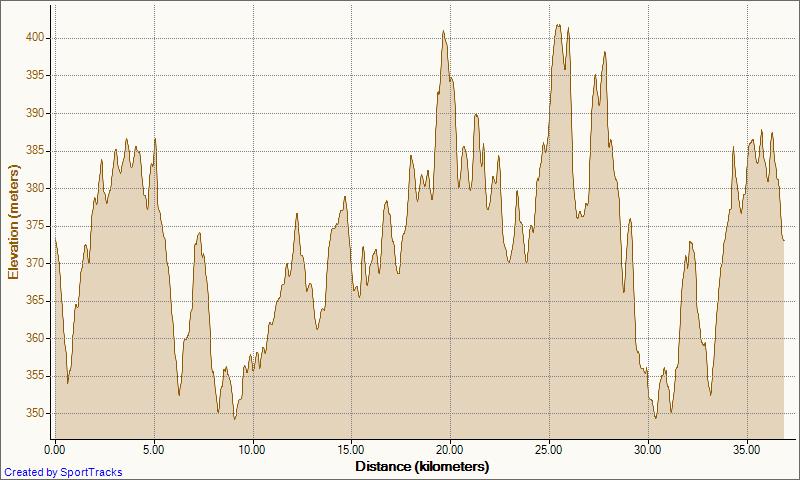Select the 20.00 distance axis label
Viewport: 800px width, 480px height.
[x=450, y=450]
